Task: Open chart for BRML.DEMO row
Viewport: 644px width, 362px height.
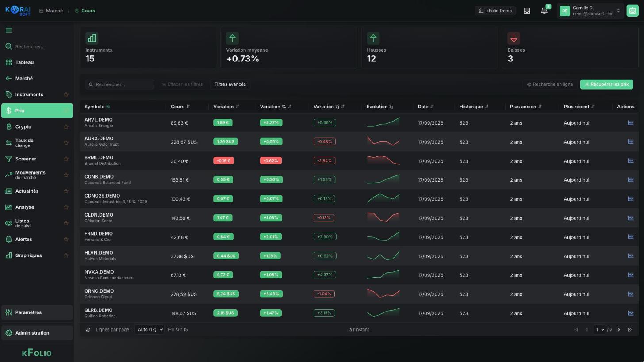Action: pyautogui.click(x=631, y=161)
